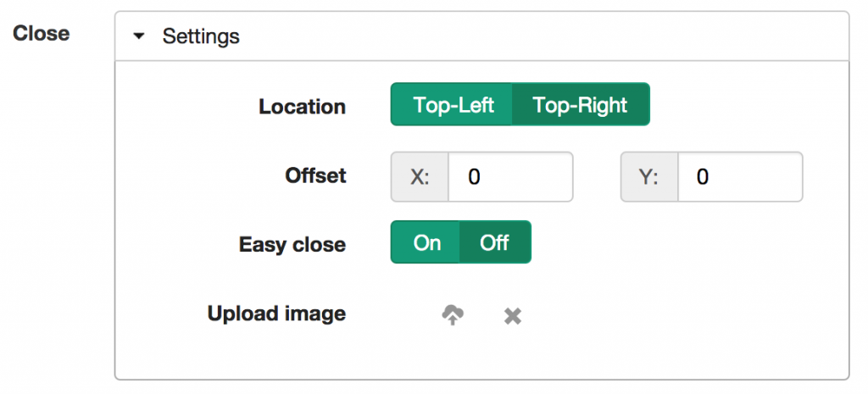Turn Easy close Off
Viewport: 868px width, 394px height.
(495, 242)
